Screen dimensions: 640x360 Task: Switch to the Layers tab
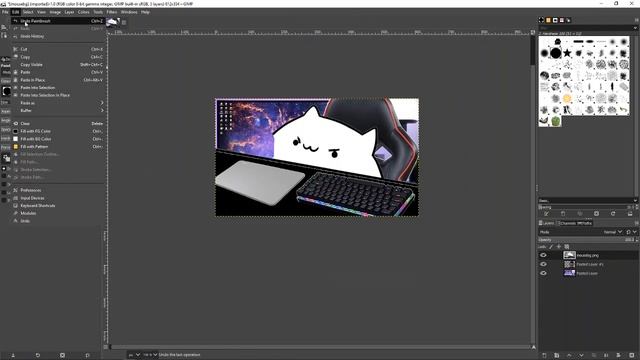(x=547, y=223)
